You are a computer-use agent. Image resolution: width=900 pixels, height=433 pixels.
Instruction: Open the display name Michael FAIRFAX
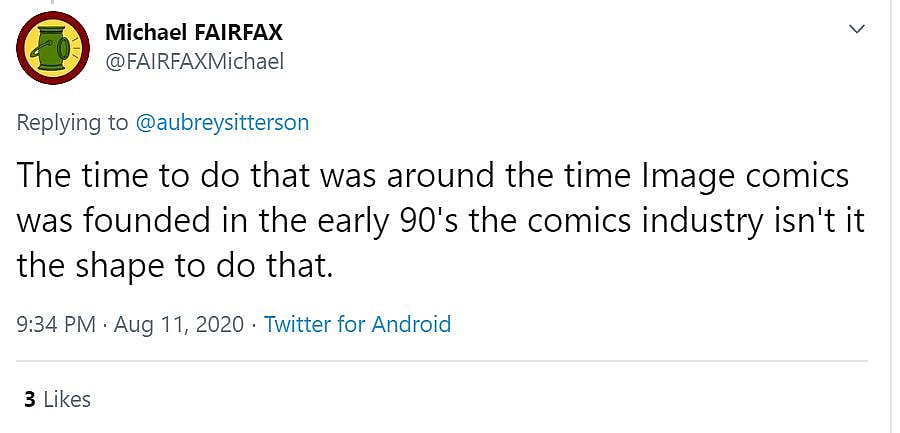[194, 32]
